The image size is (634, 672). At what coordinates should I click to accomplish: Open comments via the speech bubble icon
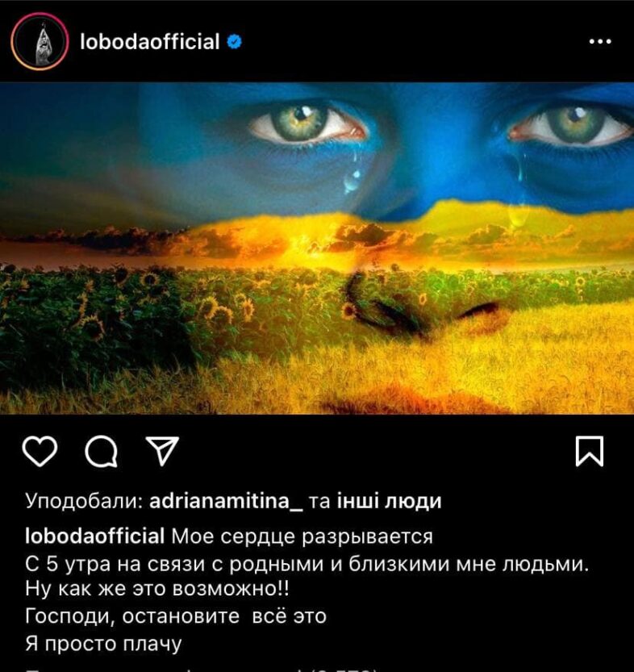click(101, 452)
